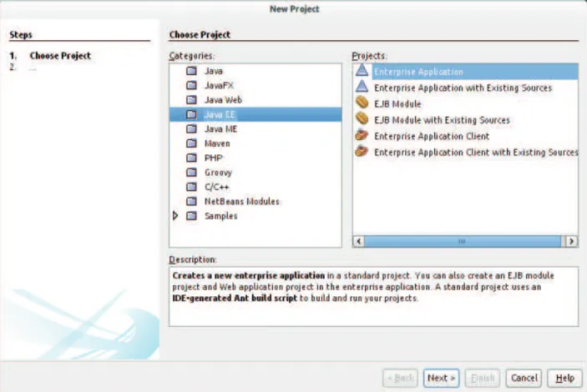The height and width of the screenshot is (392, 587).
Task: Select the Groovy category label
Action: [218, 173]
